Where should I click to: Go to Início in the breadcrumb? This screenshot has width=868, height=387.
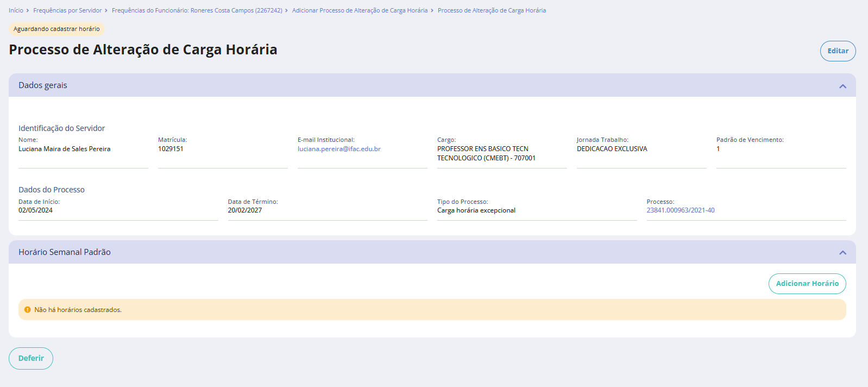(16, 10)
